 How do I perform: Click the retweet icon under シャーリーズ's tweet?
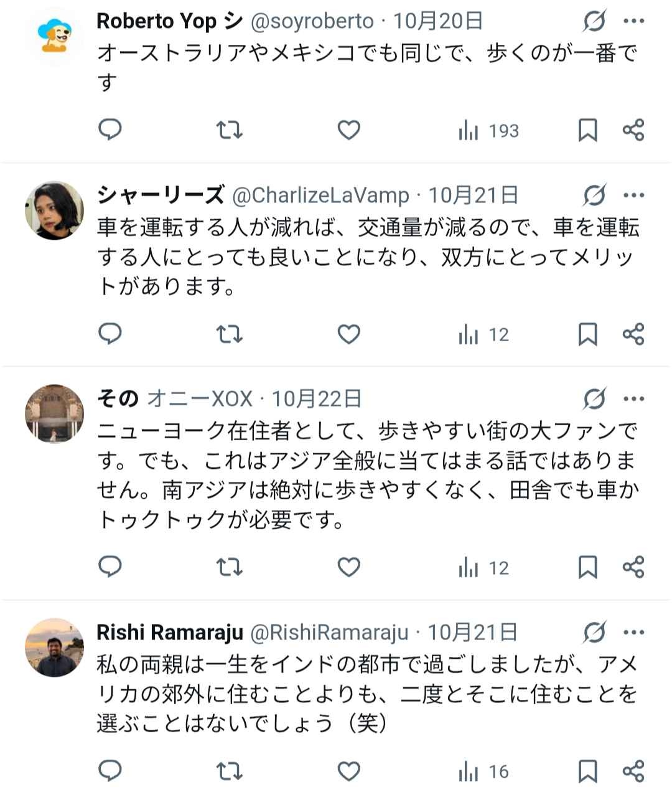point(229,334)
